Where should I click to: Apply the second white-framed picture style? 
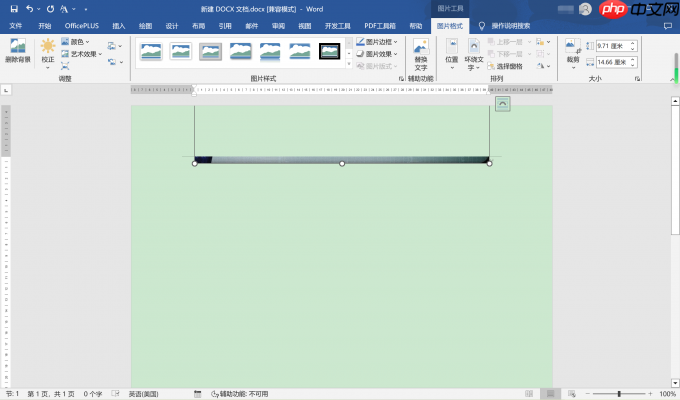coord(180,51)
